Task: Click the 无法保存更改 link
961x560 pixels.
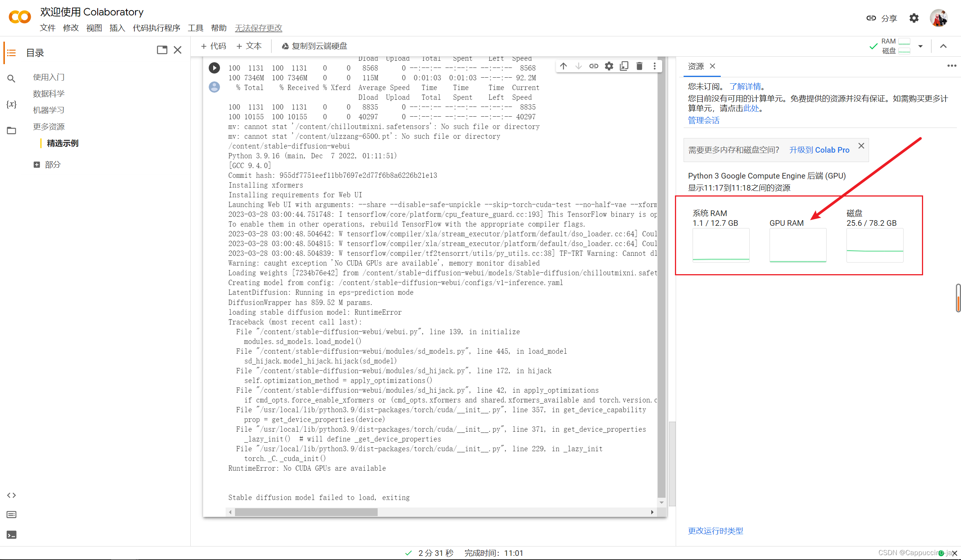Action: click(259, 28)
